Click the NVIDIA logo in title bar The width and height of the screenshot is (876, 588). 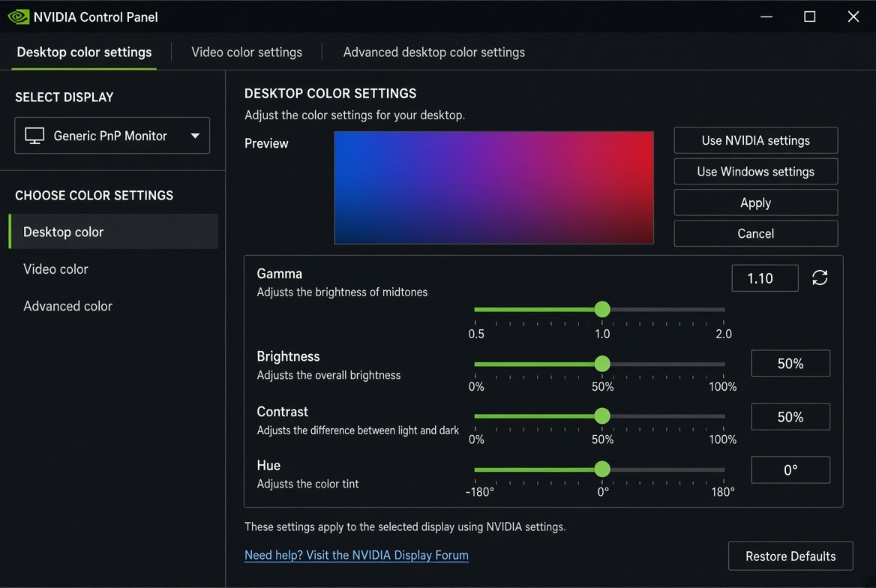pyautogui.click(x=19, y=16)
